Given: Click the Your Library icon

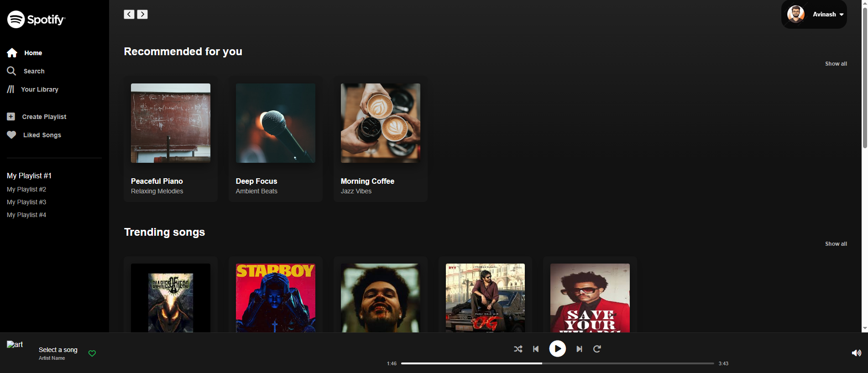Looking at the screenshot, I should 10,89.
